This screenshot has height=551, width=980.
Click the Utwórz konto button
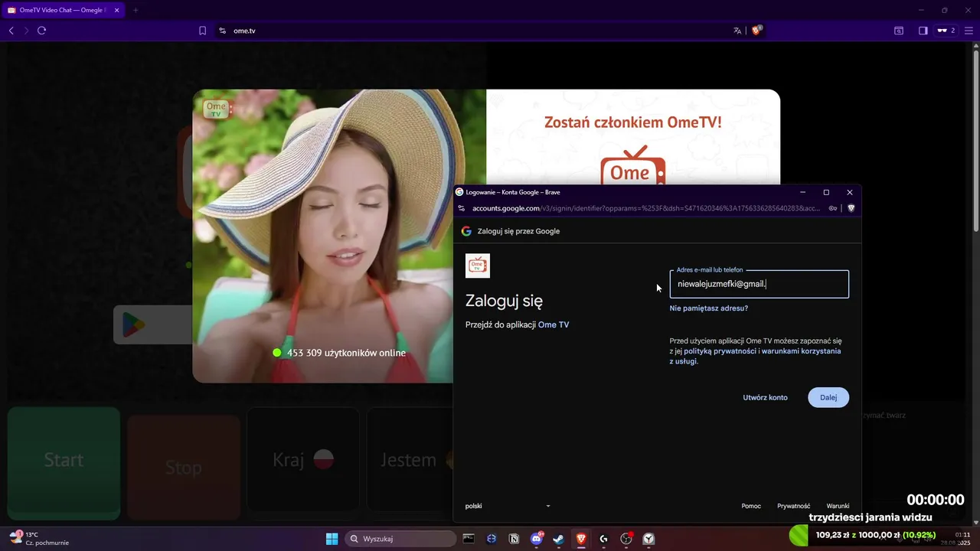(x=765, y=398)
